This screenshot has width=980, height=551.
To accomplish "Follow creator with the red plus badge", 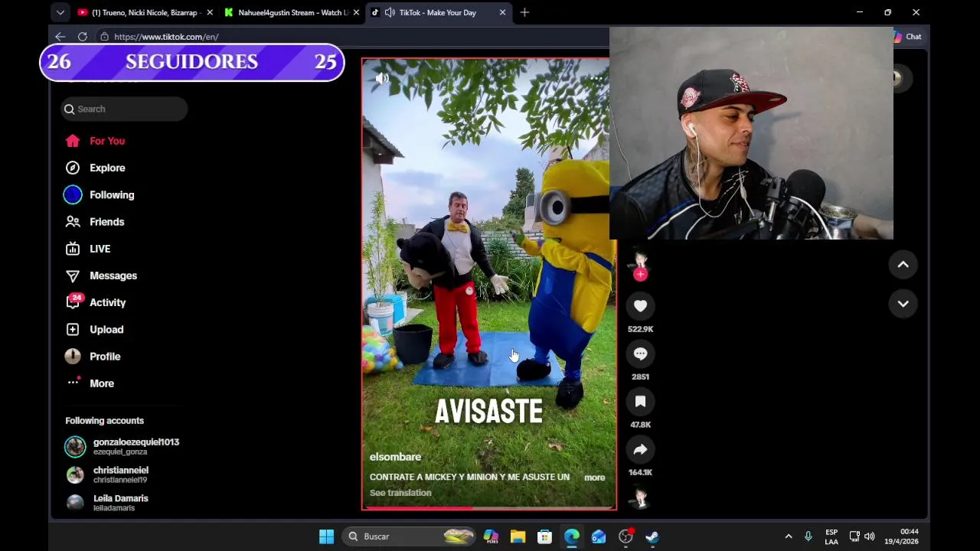I will pyautogui.click(x=640, y=274).
